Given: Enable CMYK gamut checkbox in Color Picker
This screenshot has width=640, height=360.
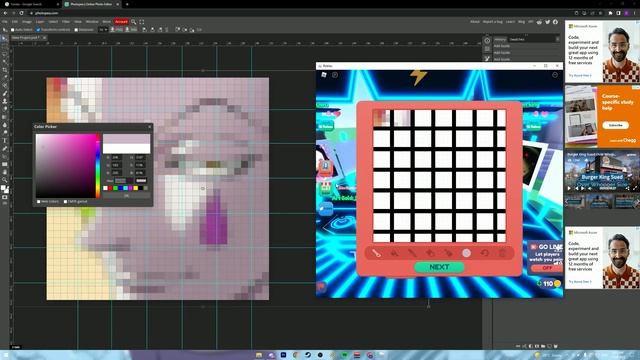Looking at the screenshot, I should click(x=65, y=202).
